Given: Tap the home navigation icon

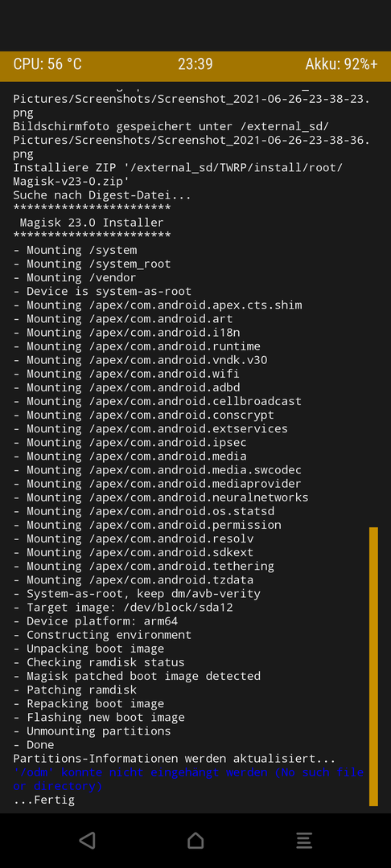Looking at the screenshot, I should [195, 841].
